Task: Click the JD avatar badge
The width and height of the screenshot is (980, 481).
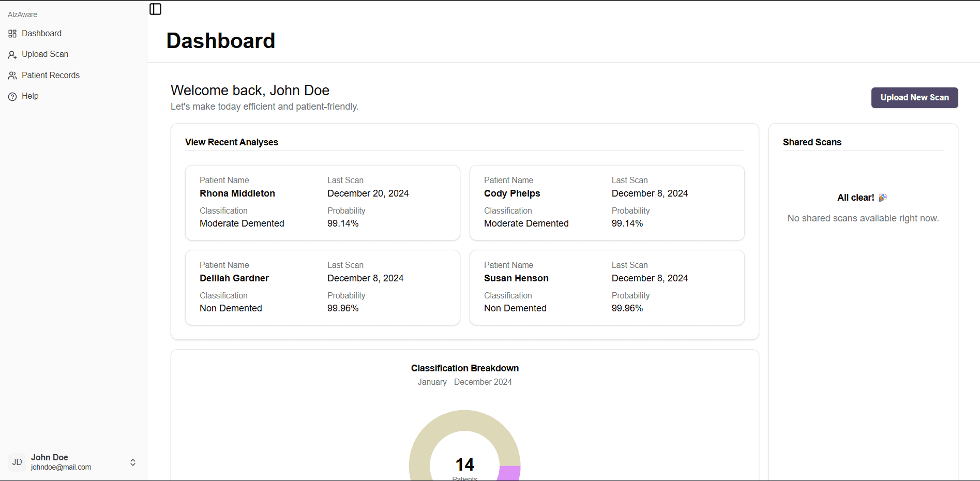Action: point(17,462)
